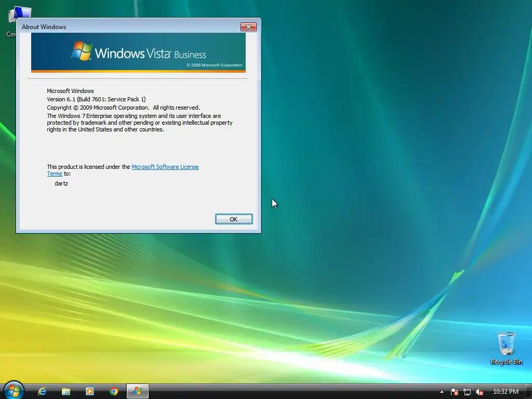Click the Windows flag logo in banner
532x399 pixels.
tap(82, 51)
